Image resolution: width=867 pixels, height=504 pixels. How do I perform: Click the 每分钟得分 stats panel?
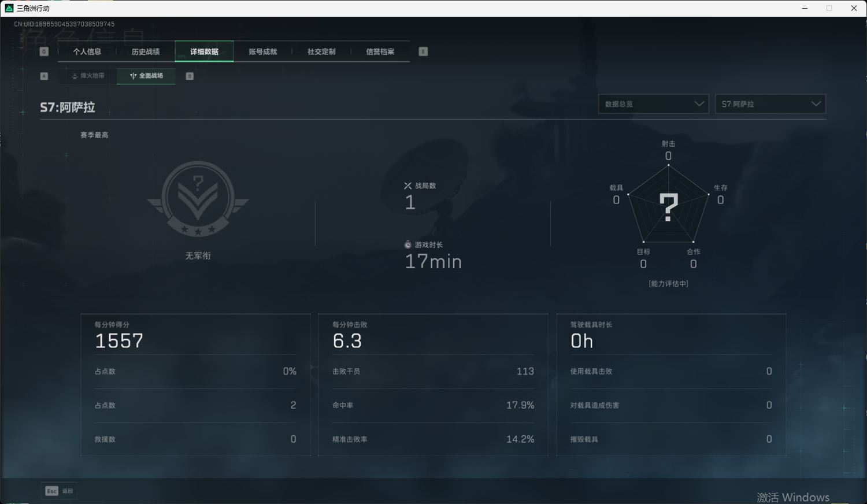tap(195, 384)
